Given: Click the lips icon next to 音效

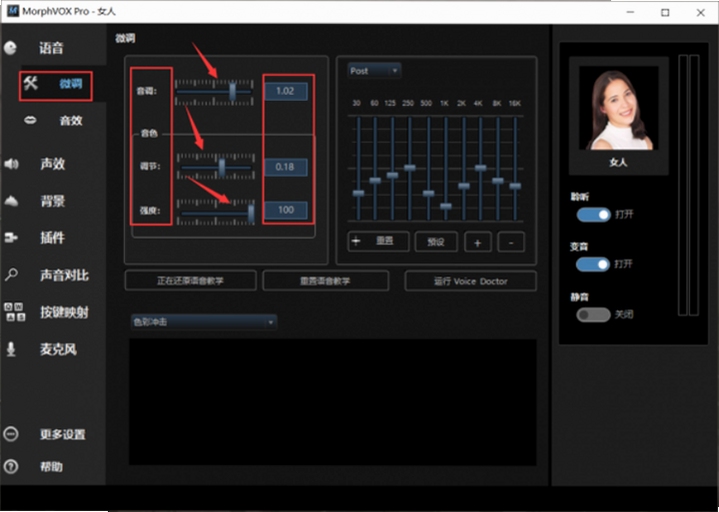Looking at the screenshot, I should click(x=30, y=120).
